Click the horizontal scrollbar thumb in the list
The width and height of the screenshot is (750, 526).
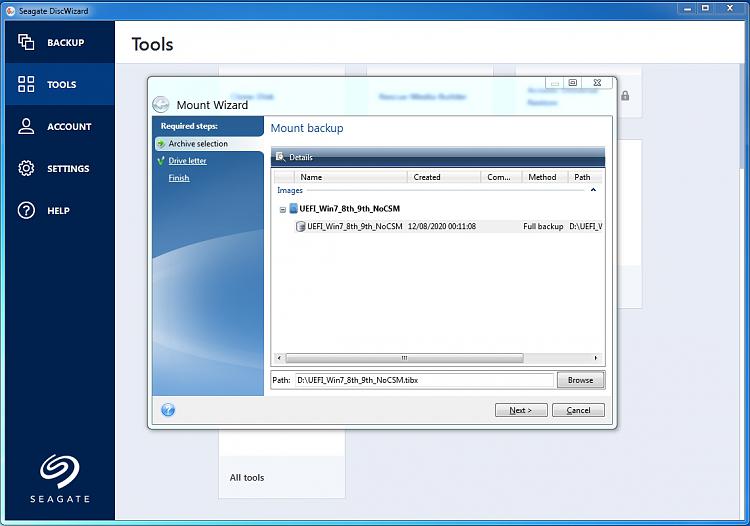tap(404, 358)
